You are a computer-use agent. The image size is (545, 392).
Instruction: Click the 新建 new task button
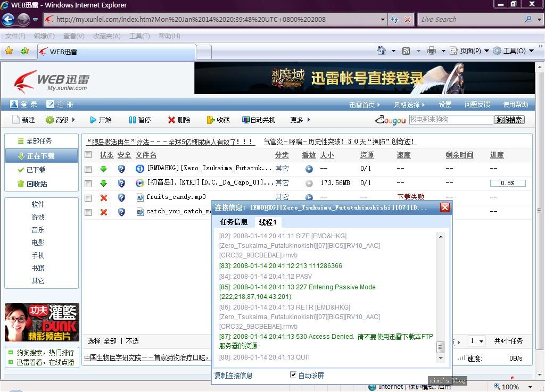click(x=23, y=120)
